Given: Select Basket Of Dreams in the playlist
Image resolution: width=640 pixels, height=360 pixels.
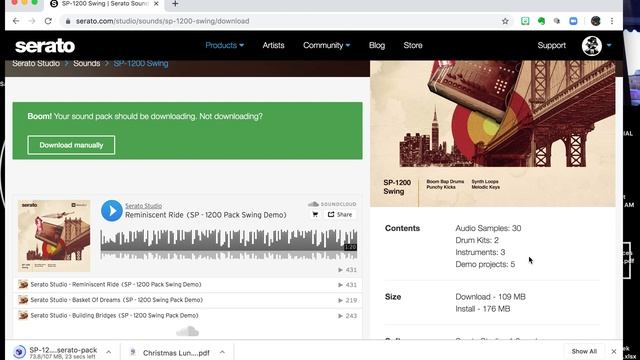Looking at the screenshot, I should pos(188,300).
